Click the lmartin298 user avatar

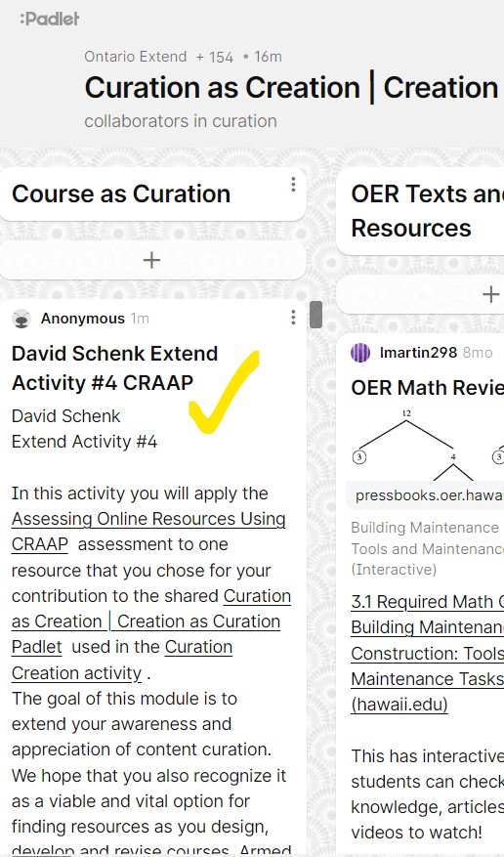point(360,353)
